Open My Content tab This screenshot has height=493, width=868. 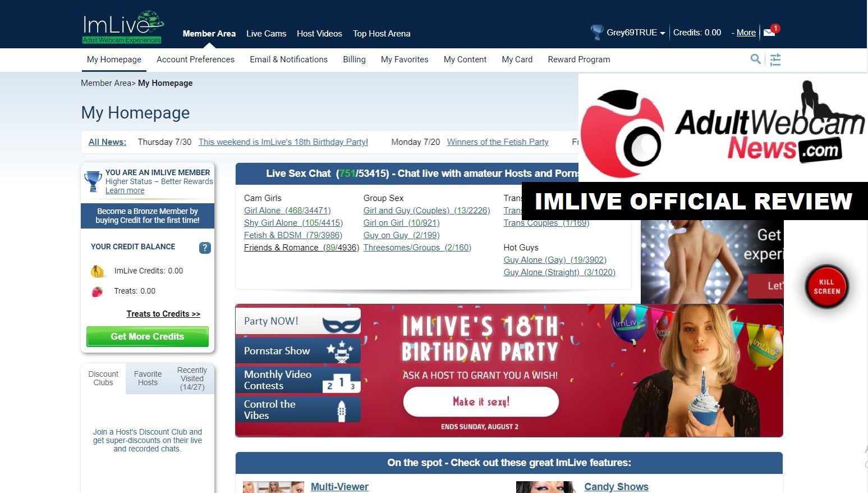click(x=465, y=60)
